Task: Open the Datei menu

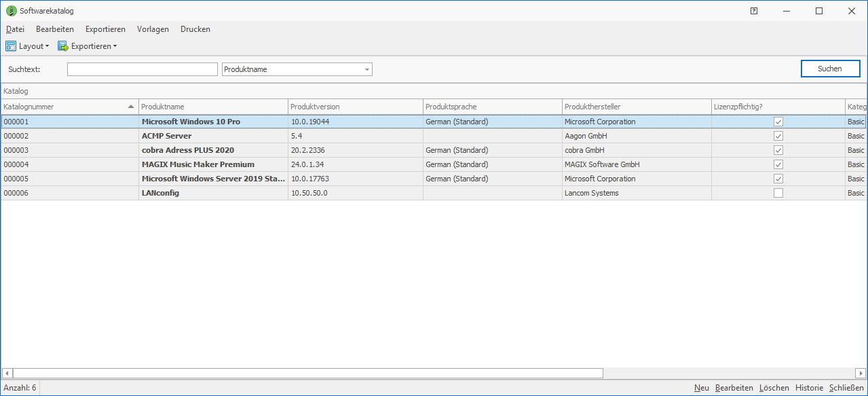Action: (x=15, y=29)
